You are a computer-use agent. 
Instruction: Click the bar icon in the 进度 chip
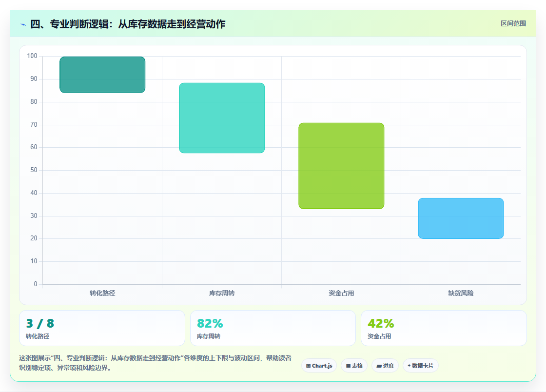click(379, 366)
